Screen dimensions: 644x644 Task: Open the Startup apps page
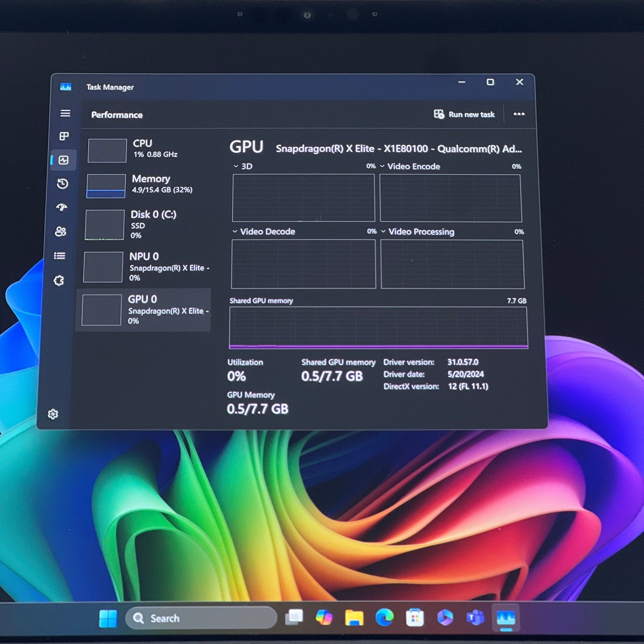[62, 207]
